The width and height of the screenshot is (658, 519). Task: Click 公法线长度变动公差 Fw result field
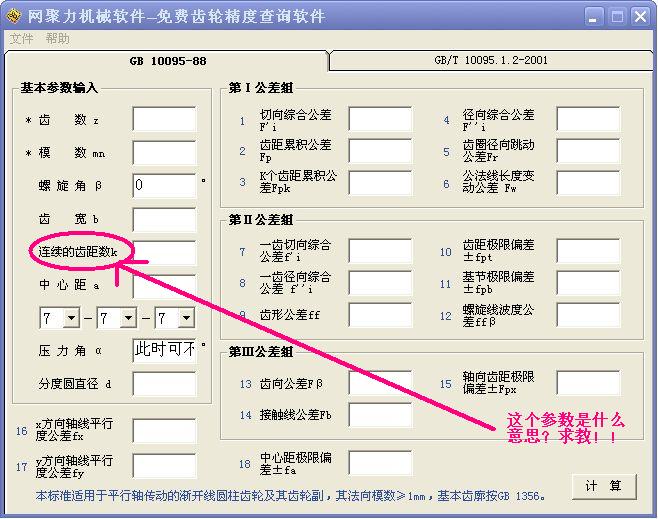588,183
